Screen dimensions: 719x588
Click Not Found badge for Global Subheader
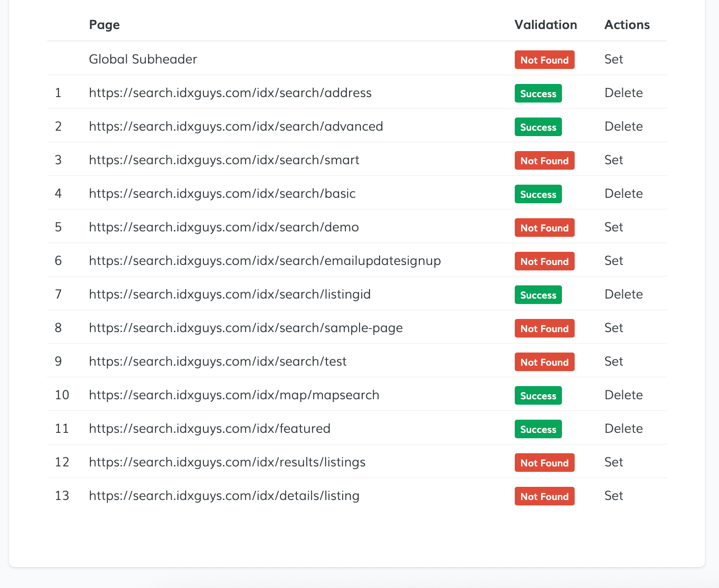tap(544, 60)
